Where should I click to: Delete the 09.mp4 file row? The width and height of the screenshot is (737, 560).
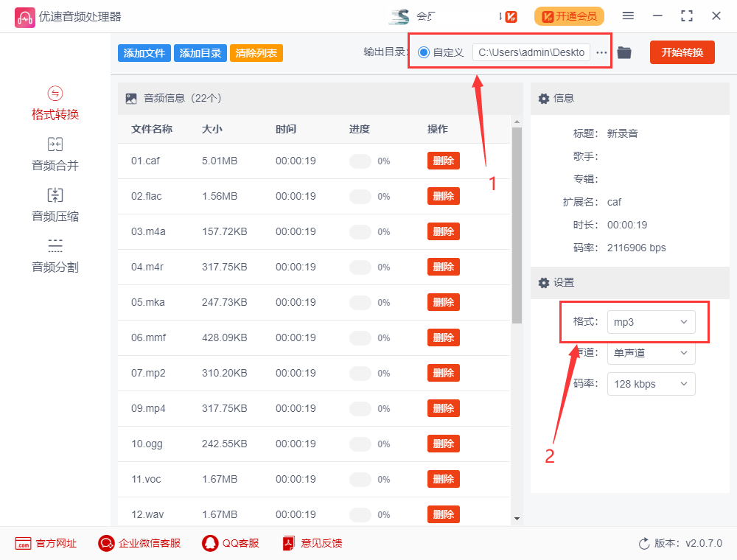[x=443, y=408]
